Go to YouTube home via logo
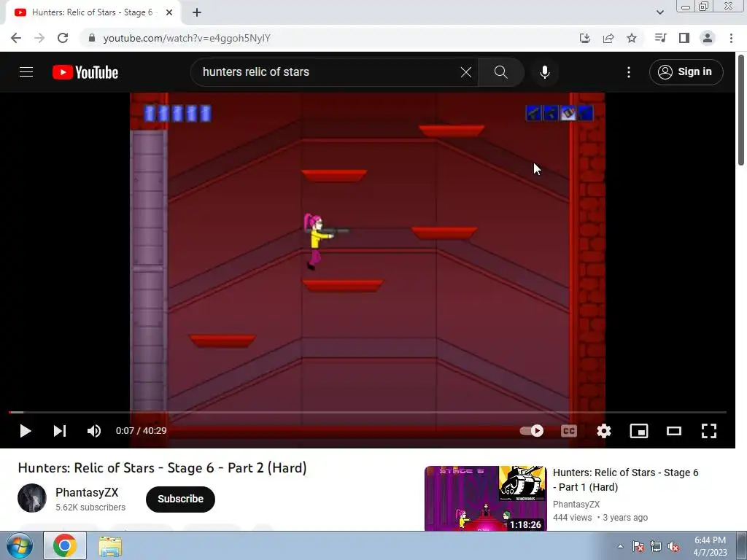Screen dimensions: 747x560 point(85,72)
